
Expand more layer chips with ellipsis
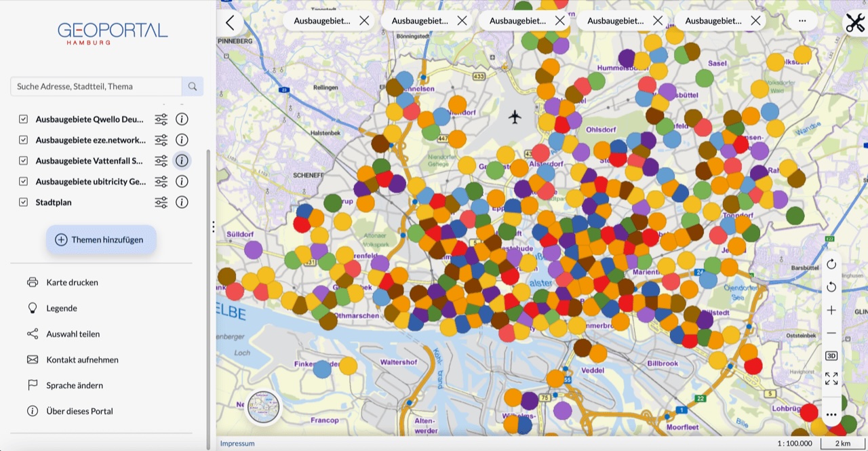[802, 21]
